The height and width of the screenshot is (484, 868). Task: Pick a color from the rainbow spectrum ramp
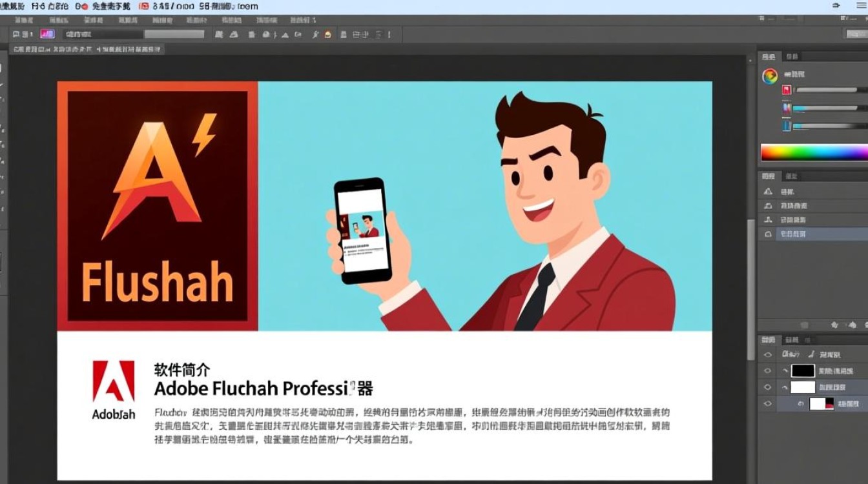pos(812,153)
